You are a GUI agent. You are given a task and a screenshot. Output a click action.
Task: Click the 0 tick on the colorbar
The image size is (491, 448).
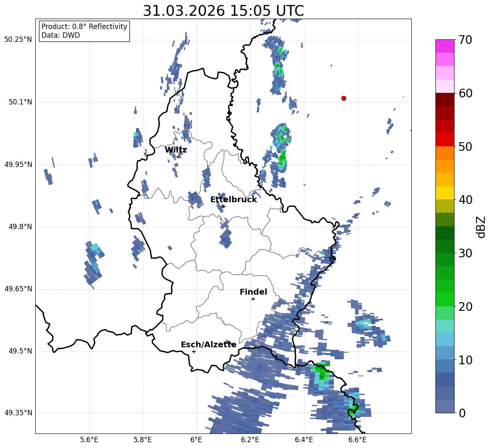coord(462,413)
